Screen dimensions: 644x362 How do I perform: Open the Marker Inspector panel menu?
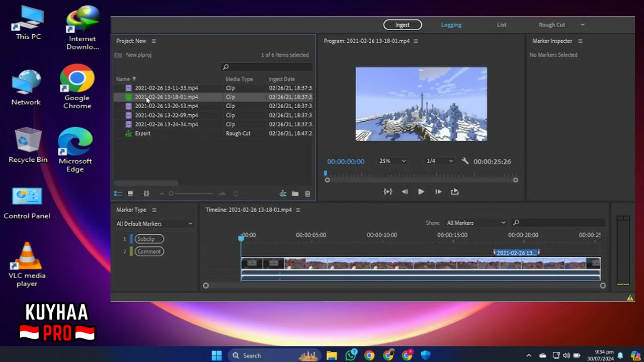pos(580,41)
